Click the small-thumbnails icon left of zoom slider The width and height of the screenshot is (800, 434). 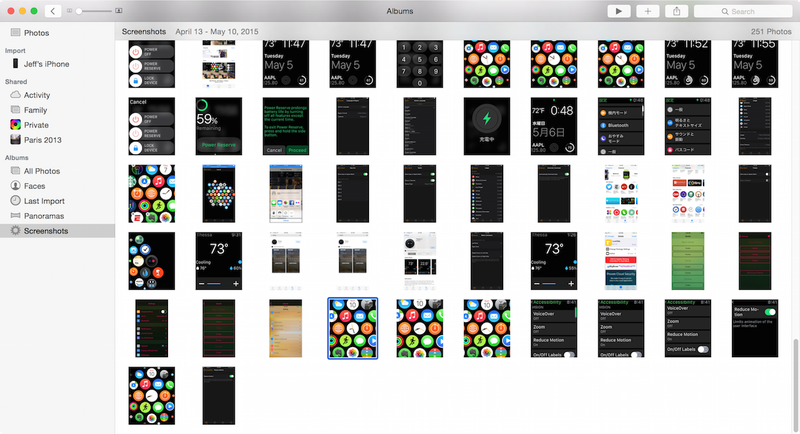click(x=69, y=11)
